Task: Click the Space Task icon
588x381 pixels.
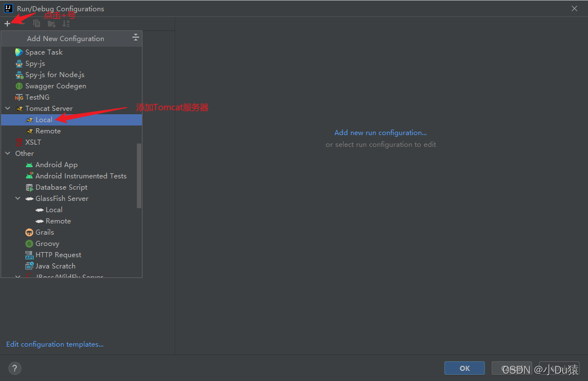Action: (x=19, y=52)
